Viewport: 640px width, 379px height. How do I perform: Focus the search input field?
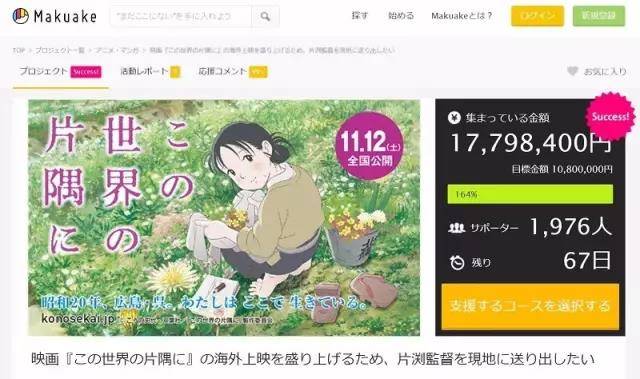click(x=181, y=16)
